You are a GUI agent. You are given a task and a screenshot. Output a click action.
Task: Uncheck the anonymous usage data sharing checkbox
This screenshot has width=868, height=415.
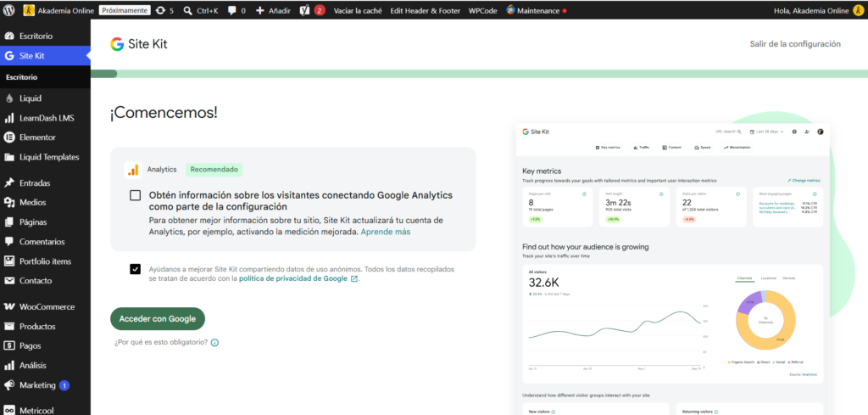pyautogui.click(x=135, y=269)
